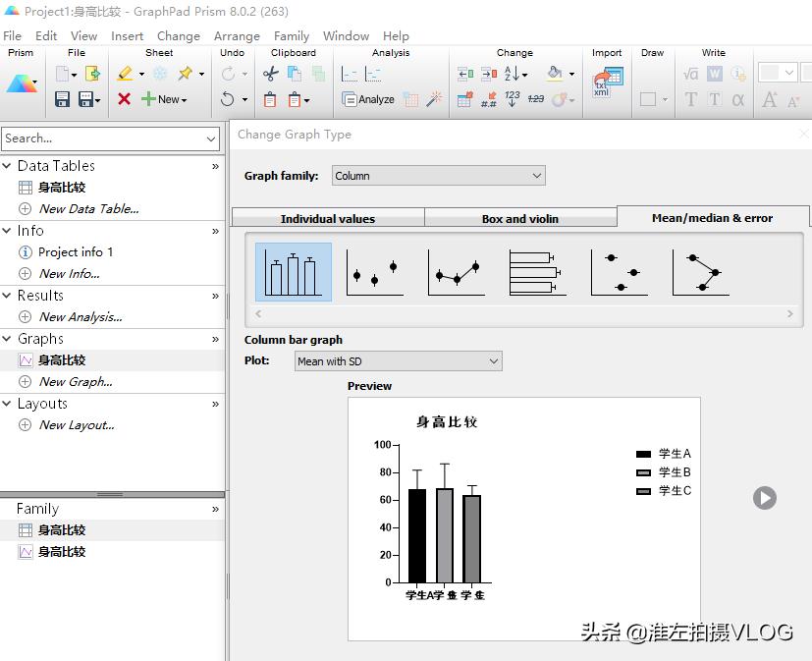The image size is (812, 661).
Task: Select the scatter points graph type thumbnail
Action: pyautogui.click(x=374, y=271)
